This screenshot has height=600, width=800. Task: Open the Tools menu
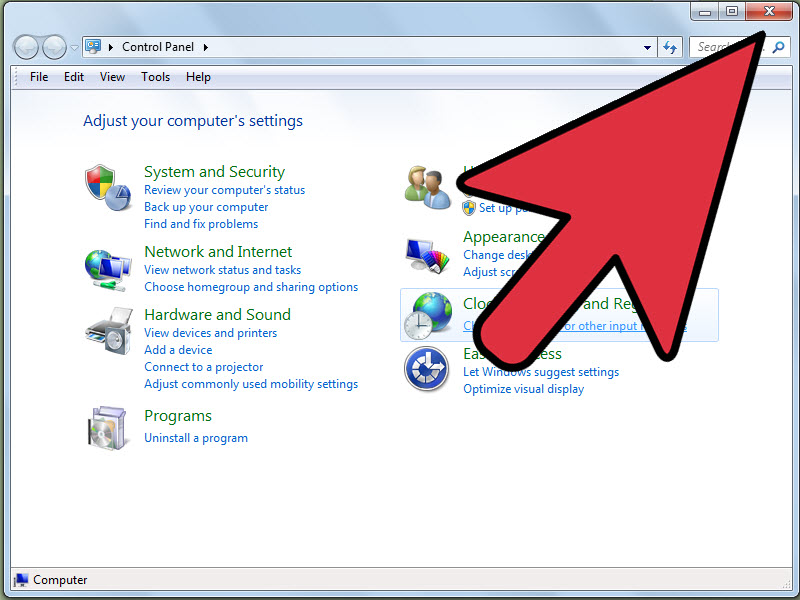155,77
